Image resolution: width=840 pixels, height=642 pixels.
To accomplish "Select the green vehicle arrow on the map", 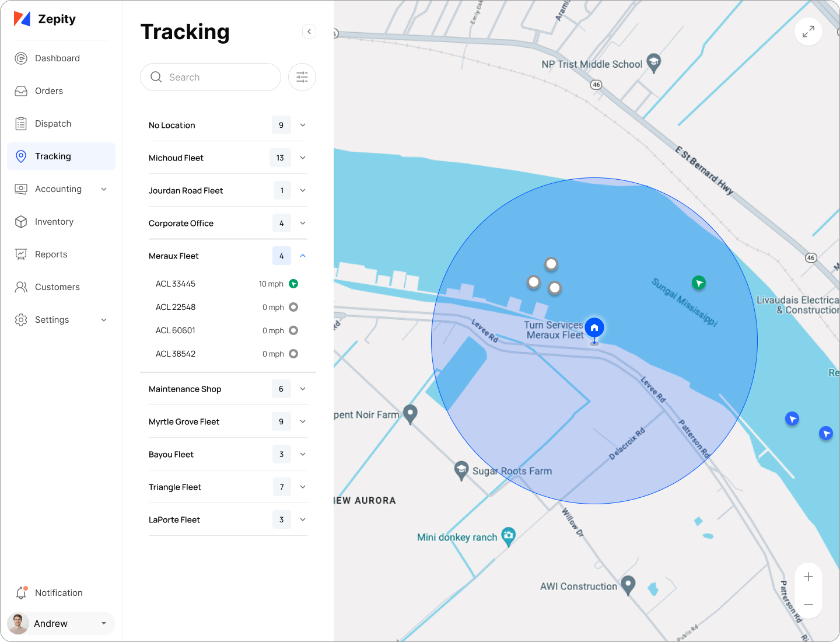I will click(x=698, y=283).
